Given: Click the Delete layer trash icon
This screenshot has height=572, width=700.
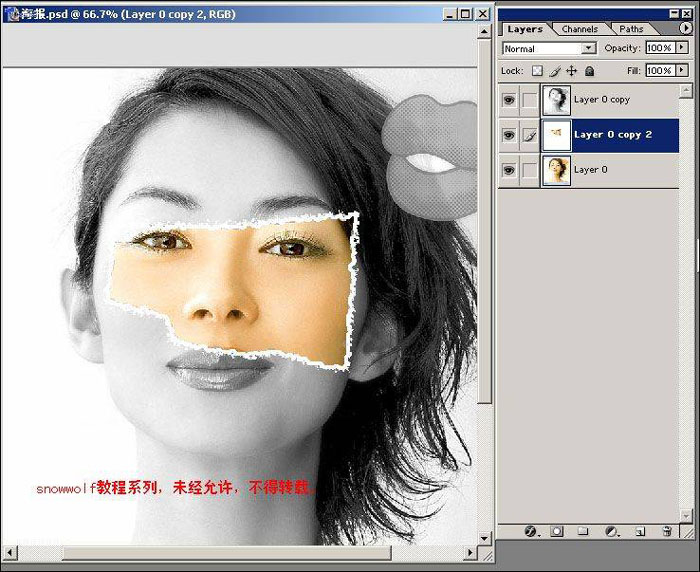Looking at the screenshot, I should [667, 532].
